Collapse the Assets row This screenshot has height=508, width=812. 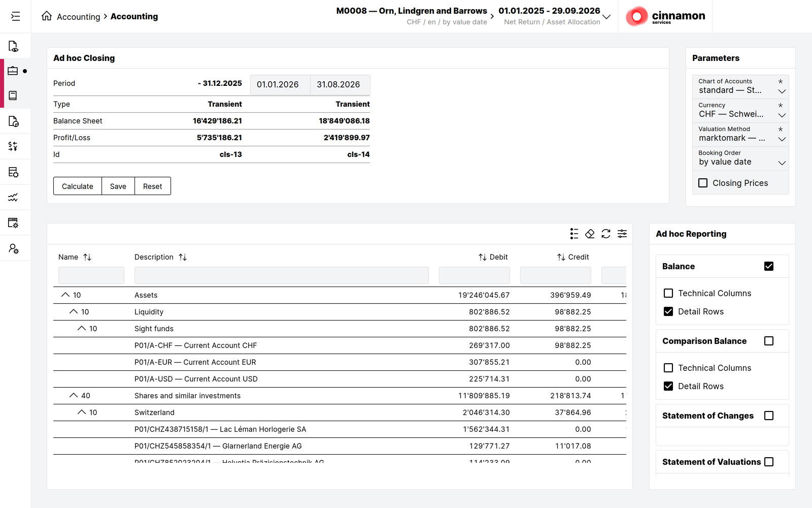65,295
